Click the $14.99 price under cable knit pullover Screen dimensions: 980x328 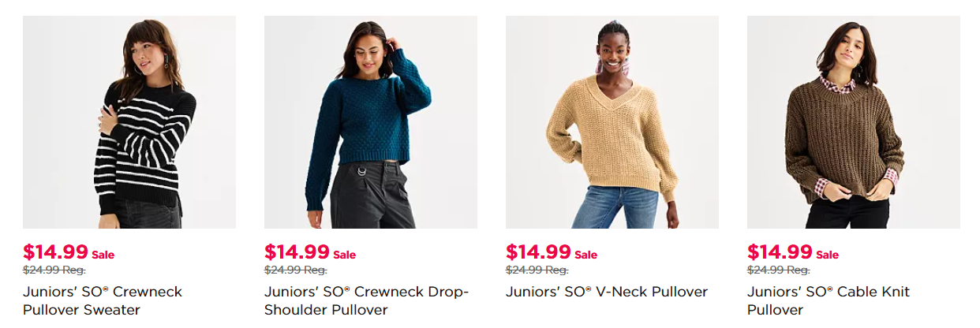(780, 252)
